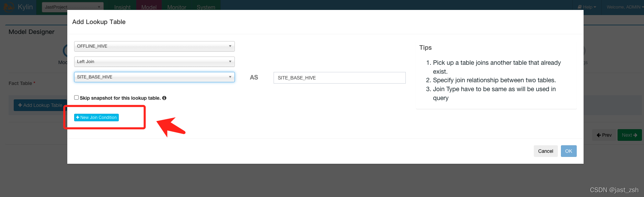The image size is (644, 197).
Task: Switch to the Monitor tab
Action: [177, 7]
